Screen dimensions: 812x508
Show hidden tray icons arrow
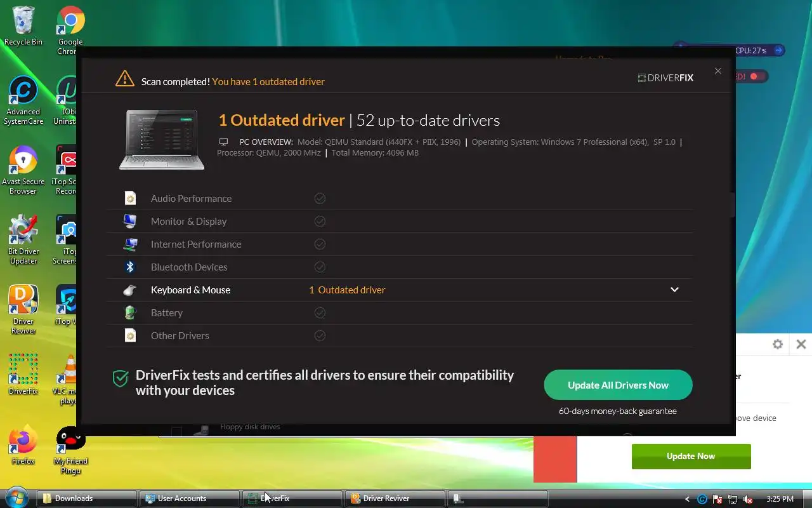(x=688, y=499)
